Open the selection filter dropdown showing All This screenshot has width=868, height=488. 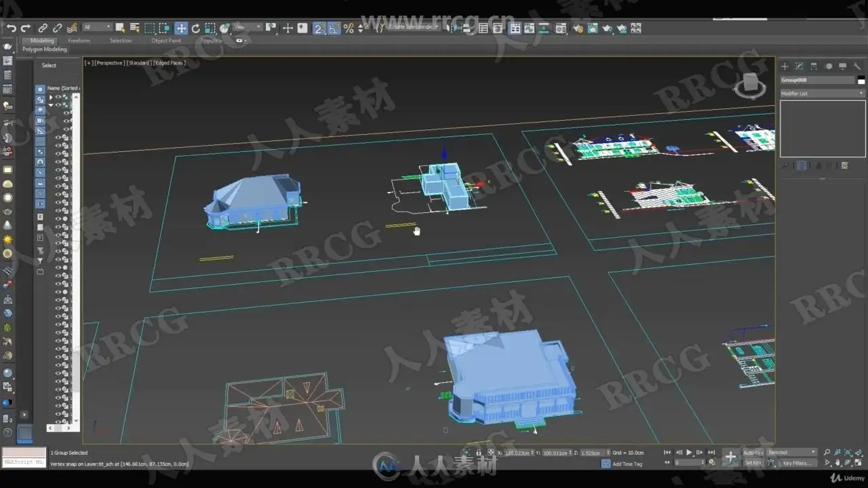click(98, 28)
